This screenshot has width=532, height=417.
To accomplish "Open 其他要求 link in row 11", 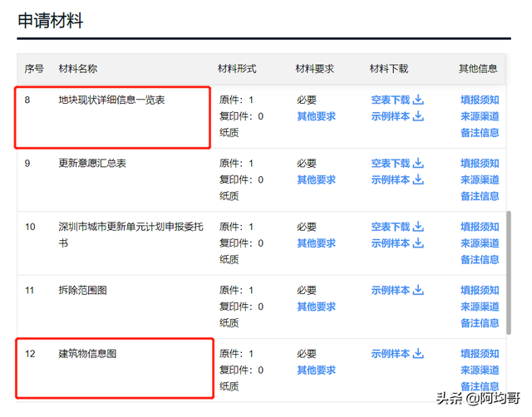I will (316, 307).
